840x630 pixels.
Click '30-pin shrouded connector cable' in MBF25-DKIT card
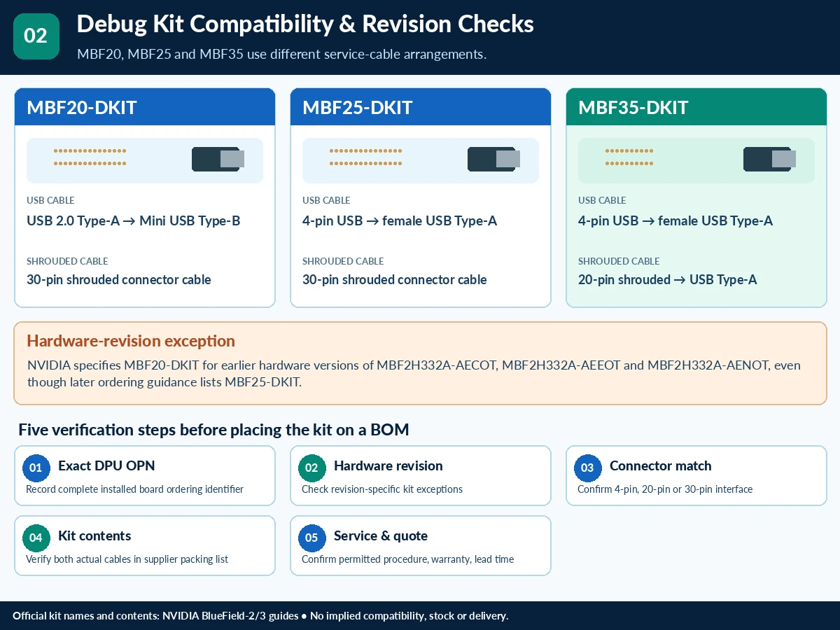[x=395, y=280]
